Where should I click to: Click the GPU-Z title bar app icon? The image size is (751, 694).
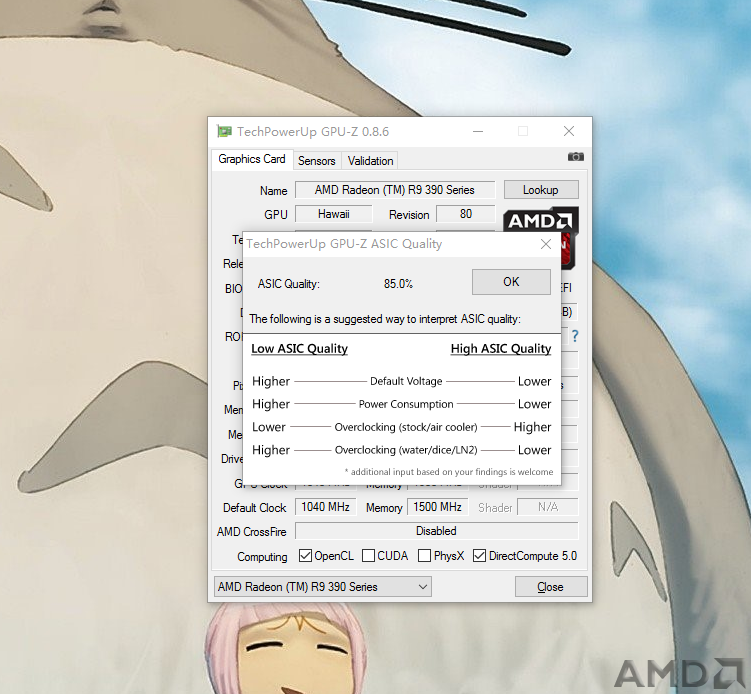pos(224,131)
